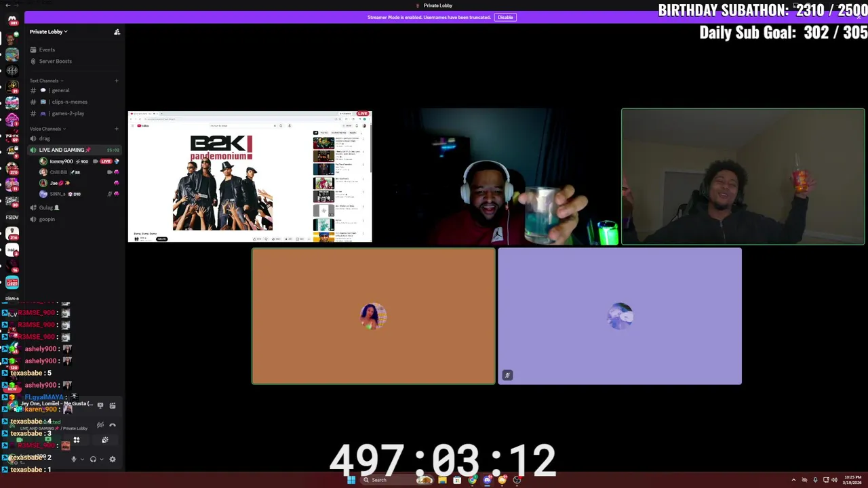Disable Streamer Mode from the banner
Screen dimensions: 868x488
tap(505, 17)
